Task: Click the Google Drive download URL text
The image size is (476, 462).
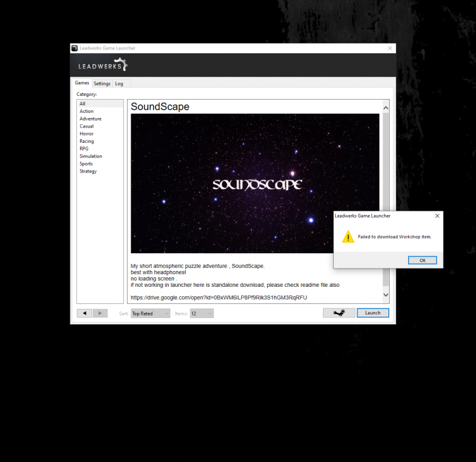Action: (x=219, y=298)
